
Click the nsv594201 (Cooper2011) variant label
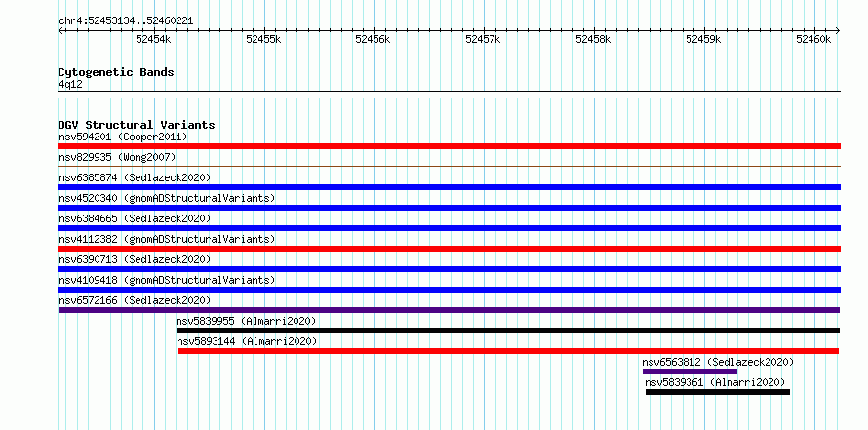(123, 137)
